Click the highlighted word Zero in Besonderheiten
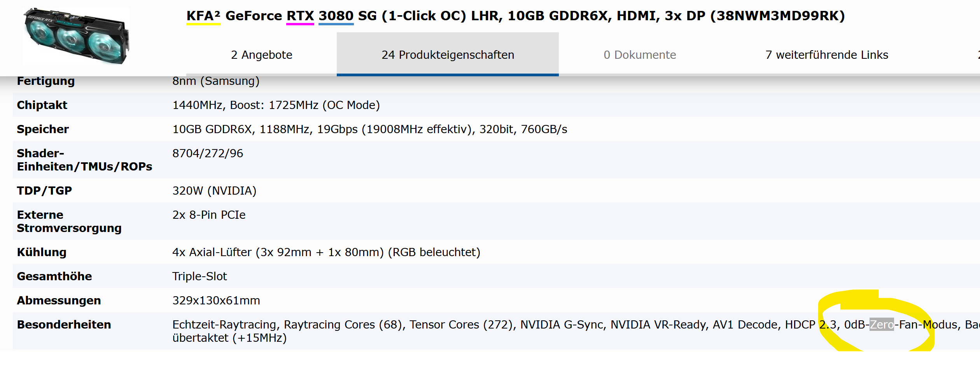The width and height of the screenshot is (980, 369). click(x=882, y=325)
